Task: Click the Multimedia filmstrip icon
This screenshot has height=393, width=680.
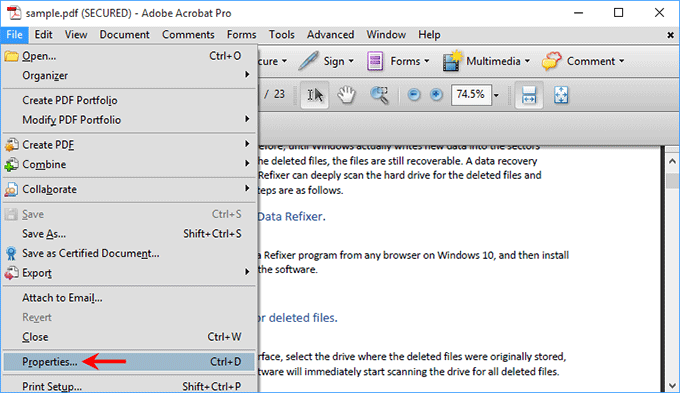Action: [x=452, y=61]
